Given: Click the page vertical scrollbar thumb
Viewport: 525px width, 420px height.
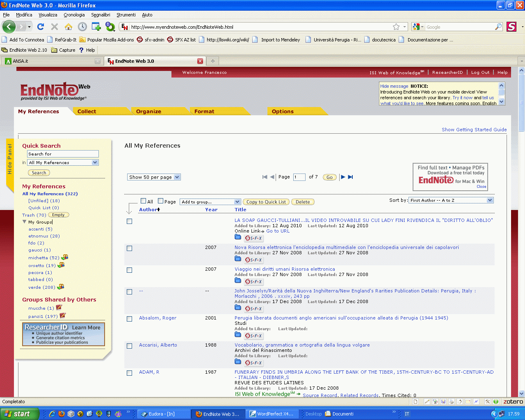Looking at the screenshot, I should coord(522,102).
